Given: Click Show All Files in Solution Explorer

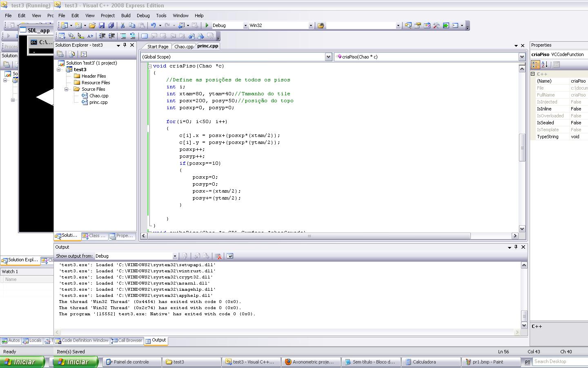Looking at the screenshot, I should (72, 54).
